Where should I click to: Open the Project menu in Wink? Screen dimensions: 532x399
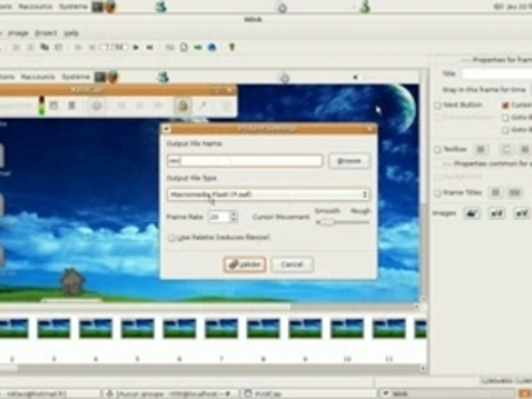click(x=46, y=33)
